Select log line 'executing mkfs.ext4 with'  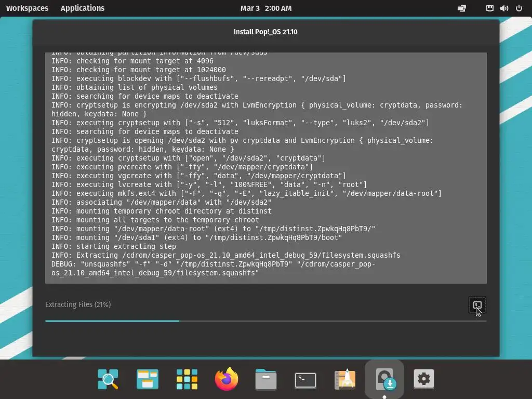coord(247,193)
